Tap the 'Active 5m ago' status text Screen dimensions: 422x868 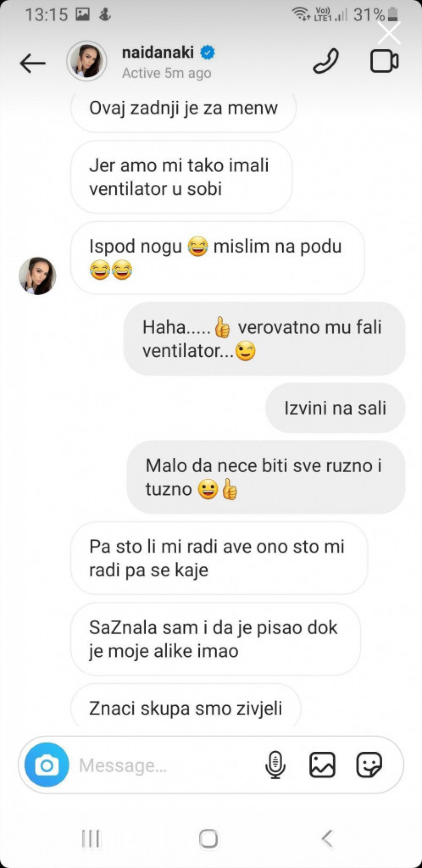click(x=166, y=73)
